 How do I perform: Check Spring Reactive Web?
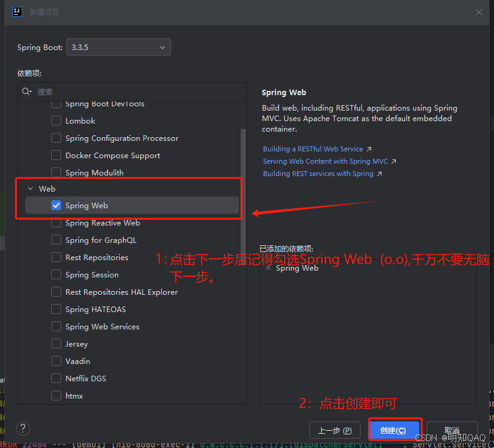(56, 223)
